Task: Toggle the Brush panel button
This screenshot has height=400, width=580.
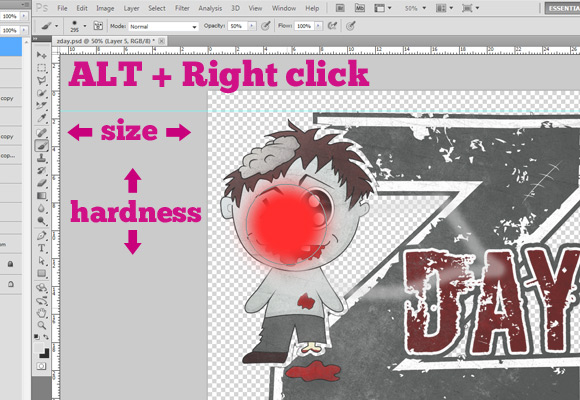Action: [98, 26]
